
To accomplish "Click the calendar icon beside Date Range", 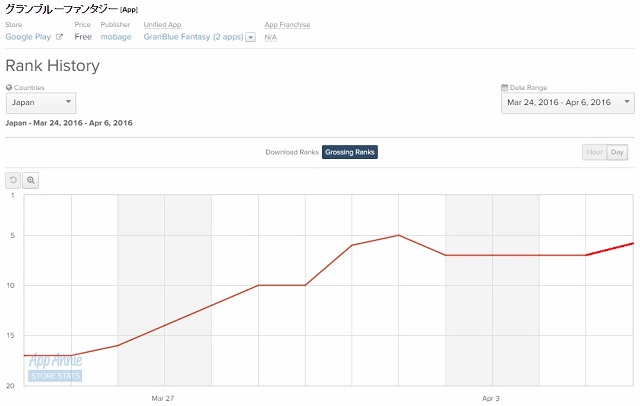I will click(504, 87).
